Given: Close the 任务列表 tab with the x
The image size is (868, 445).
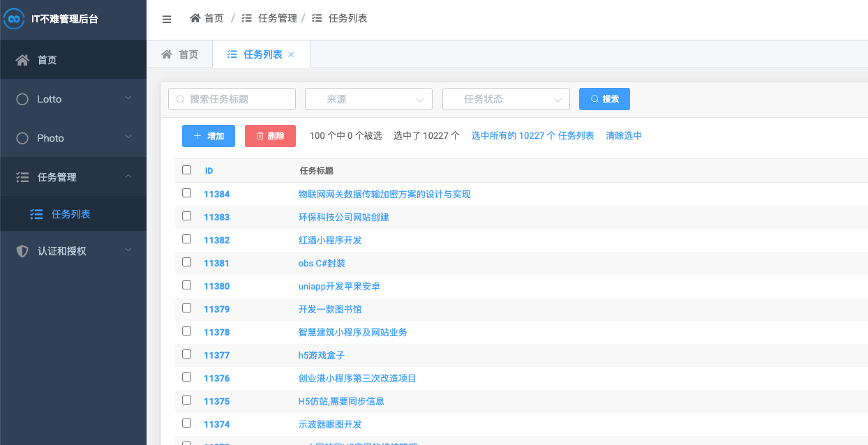Looking at the screenshot, I should (291, 54).
